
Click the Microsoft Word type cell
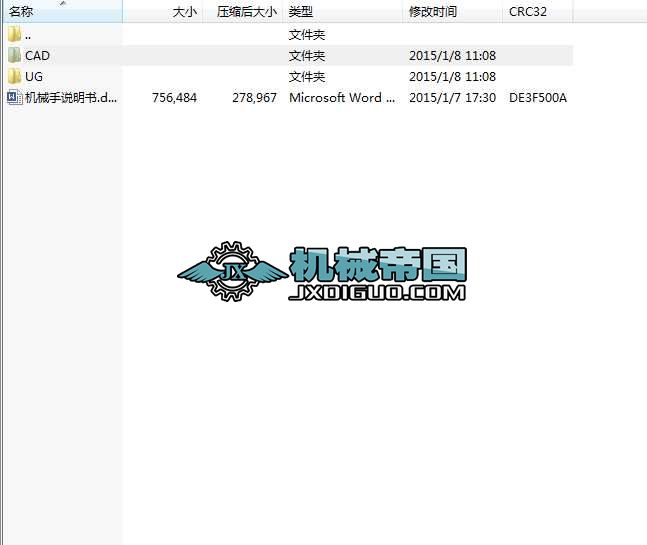(342, 98)
